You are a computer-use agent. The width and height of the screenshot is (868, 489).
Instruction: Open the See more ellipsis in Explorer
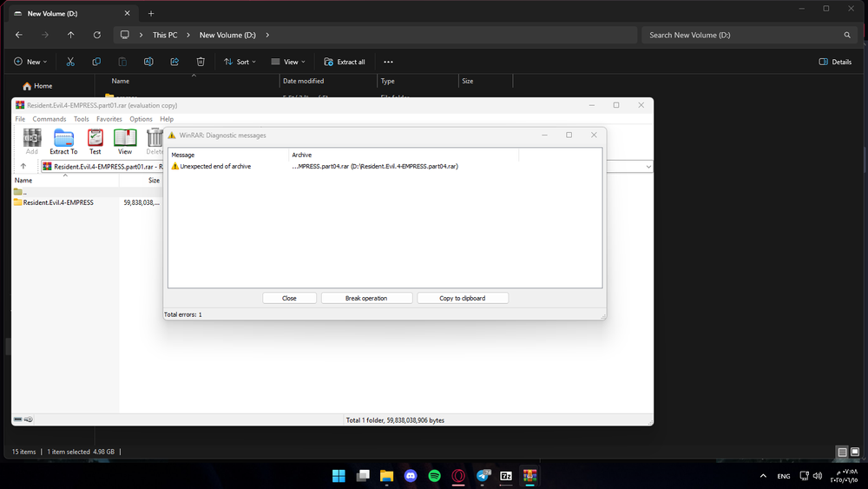point(388,62)
